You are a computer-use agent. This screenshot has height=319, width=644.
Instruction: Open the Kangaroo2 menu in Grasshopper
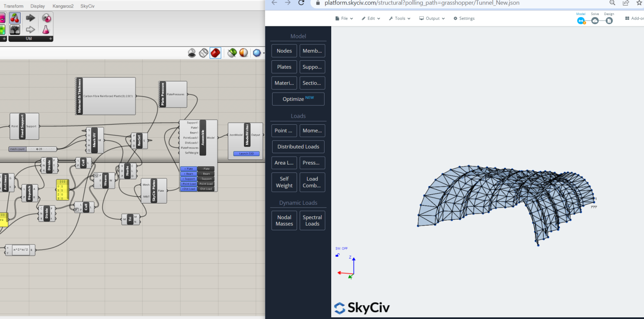click(x=63, y=6)
